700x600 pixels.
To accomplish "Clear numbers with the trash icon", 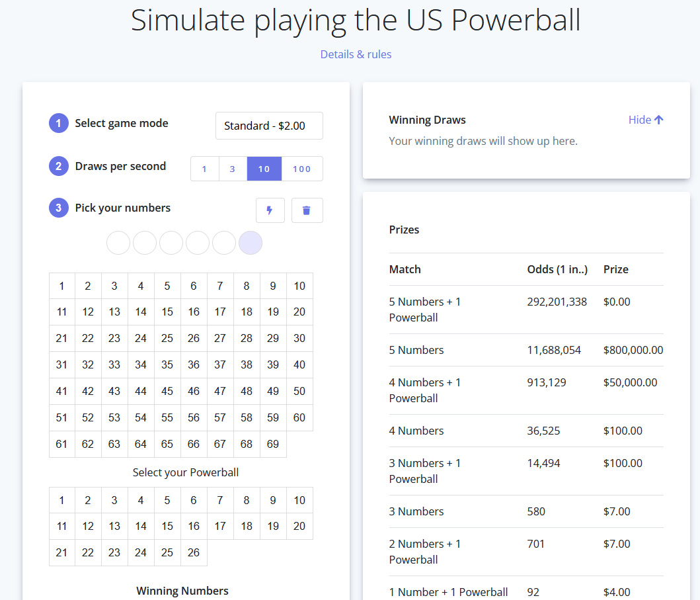I will [x=307, y=210].
